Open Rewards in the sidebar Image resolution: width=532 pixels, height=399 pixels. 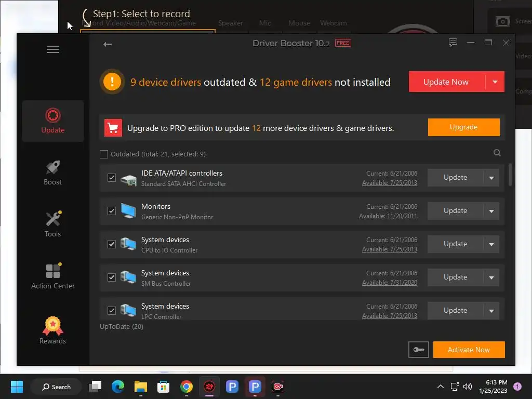53,330
